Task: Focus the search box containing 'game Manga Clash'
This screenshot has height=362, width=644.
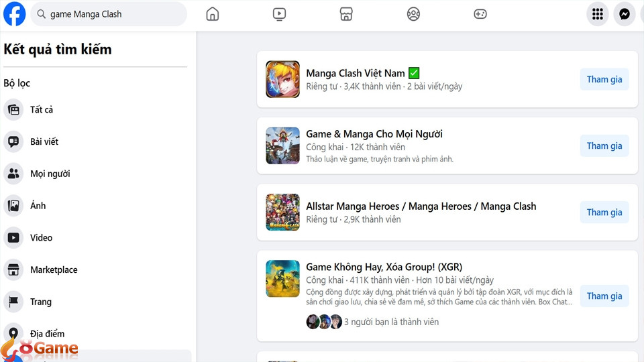Action: (x=109, y=14)
